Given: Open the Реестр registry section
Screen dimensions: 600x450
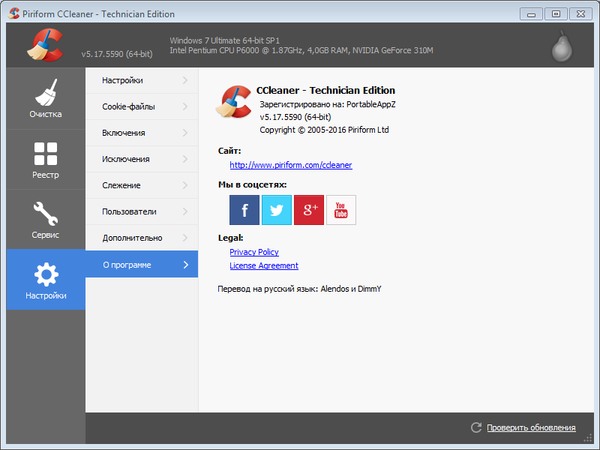Looking at the screenshot, I should pyautogui.click(x=45, y=160).
